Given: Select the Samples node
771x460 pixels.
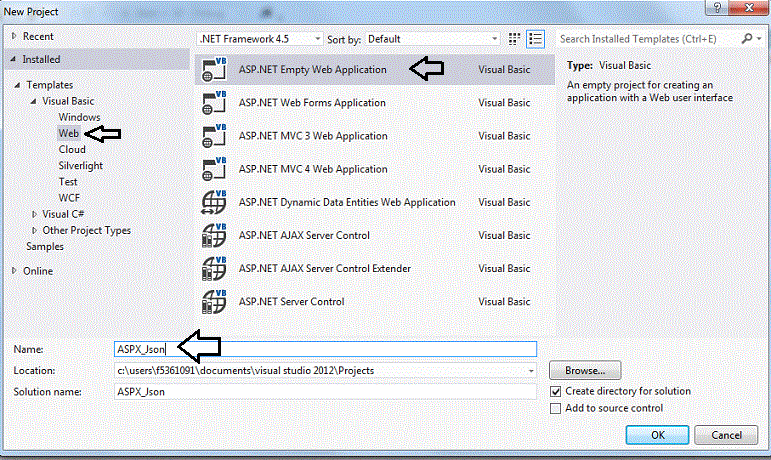Looking at the screenshot, I should pyautogui.click(x=45, y=247).
